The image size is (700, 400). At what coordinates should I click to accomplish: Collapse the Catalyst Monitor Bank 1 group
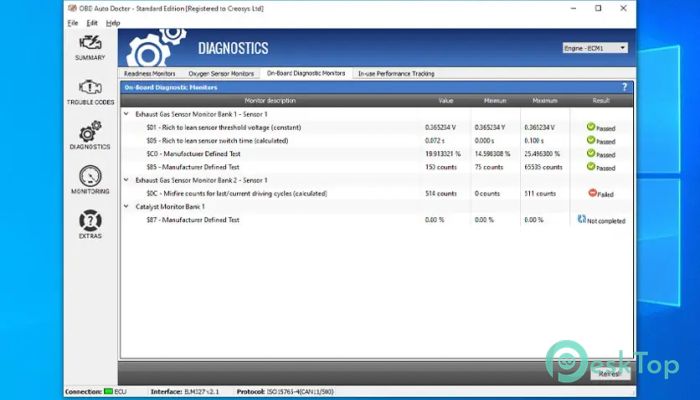point(126,206)
